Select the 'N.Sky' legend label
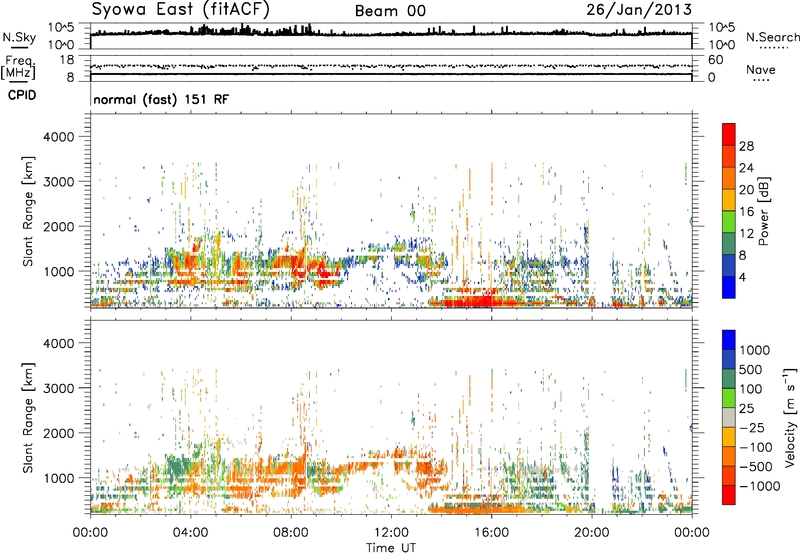 point(19,37)
